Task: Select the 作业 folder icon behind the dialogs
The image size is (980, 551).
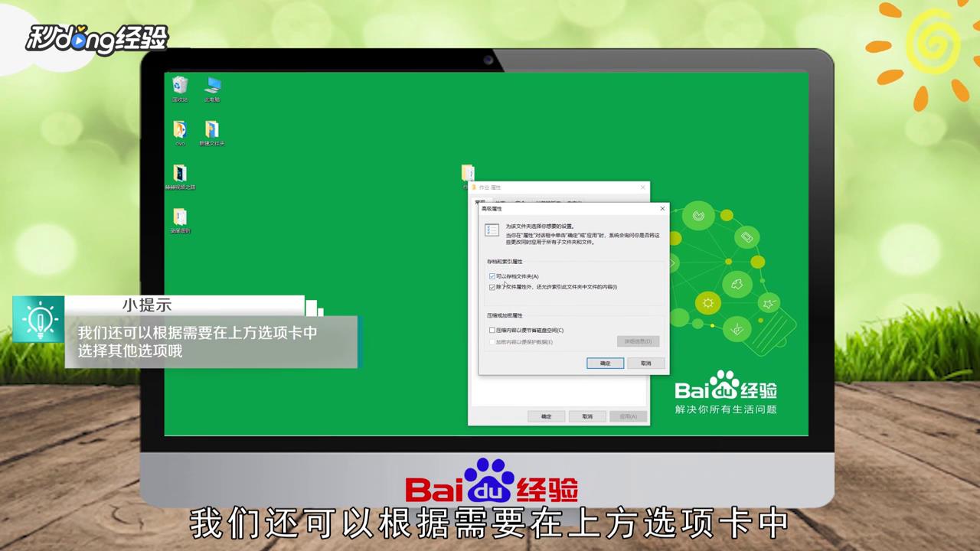Action: coord(468,174)
